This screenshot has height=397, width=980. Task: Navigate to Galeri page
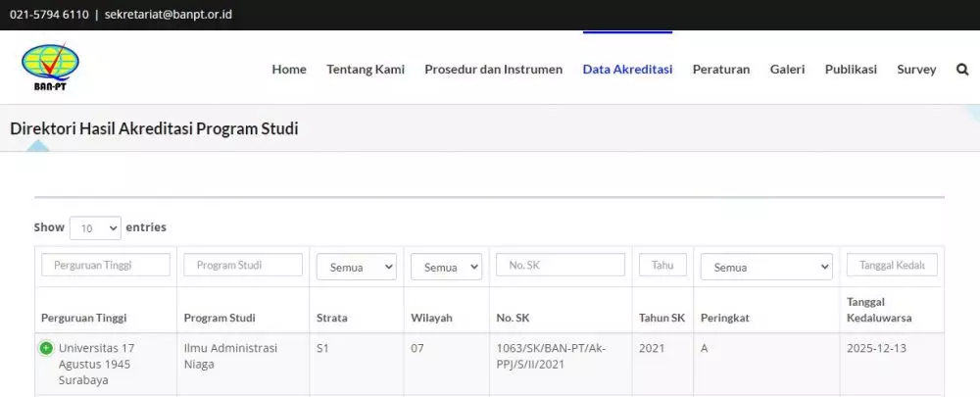pyautogui.click(x=787, y=70)
